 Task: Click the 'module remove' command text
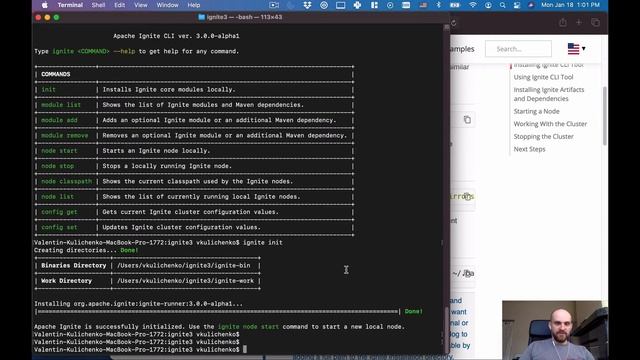click(64, 136)
